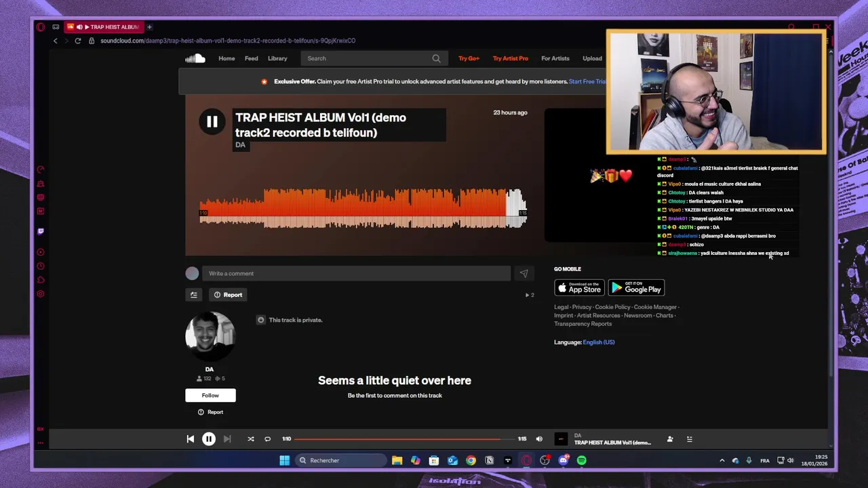The height and width of the screenshot is (488, 868).
Task: Open the Next up queue in player bar
Action: pyautogui.click(x=689, y=439)
